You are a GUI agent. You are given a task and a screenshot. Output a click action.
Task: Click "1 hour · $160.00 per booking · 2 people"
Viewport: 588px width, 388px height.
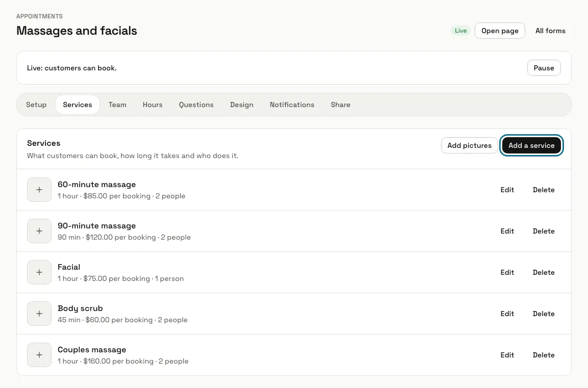[x=123, y=361]
